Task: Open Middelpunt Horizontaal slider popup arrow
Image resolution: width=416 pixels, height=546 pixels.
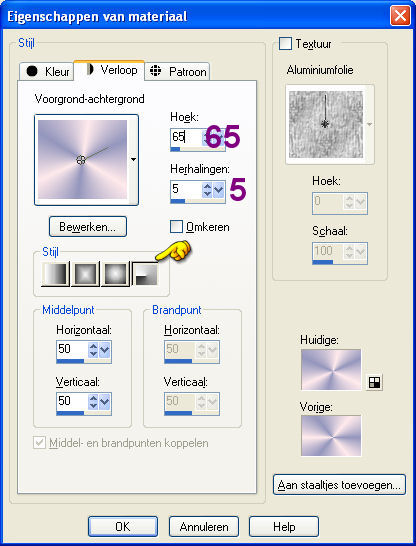Action: click(x=105, y=350)
